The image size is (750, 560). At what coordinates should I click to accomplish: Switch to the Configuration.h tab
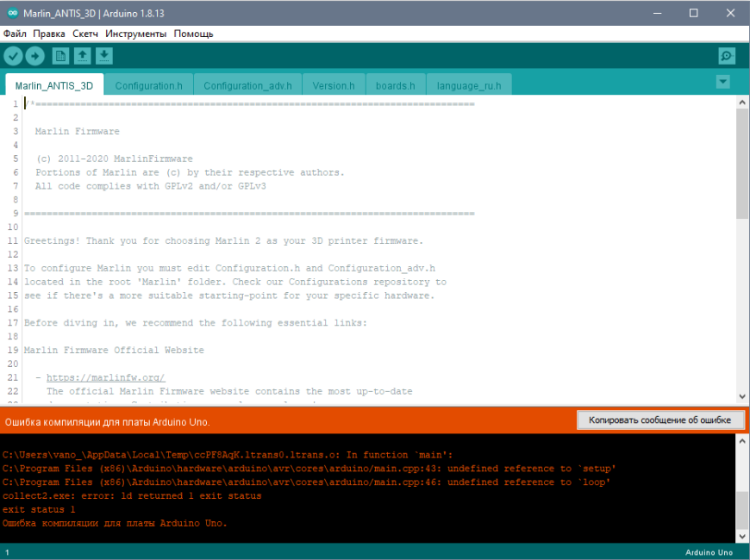(149, 85)
